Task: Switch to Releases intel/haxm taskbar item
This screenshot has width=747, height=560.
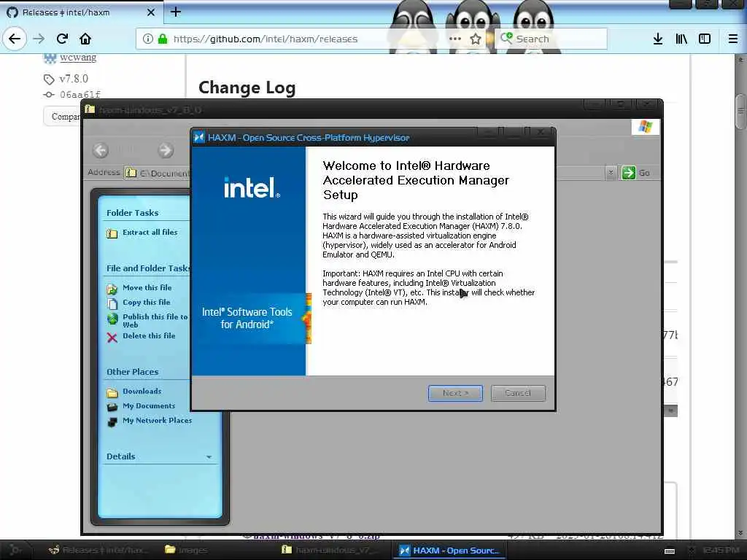Action: tap(98, 550)
